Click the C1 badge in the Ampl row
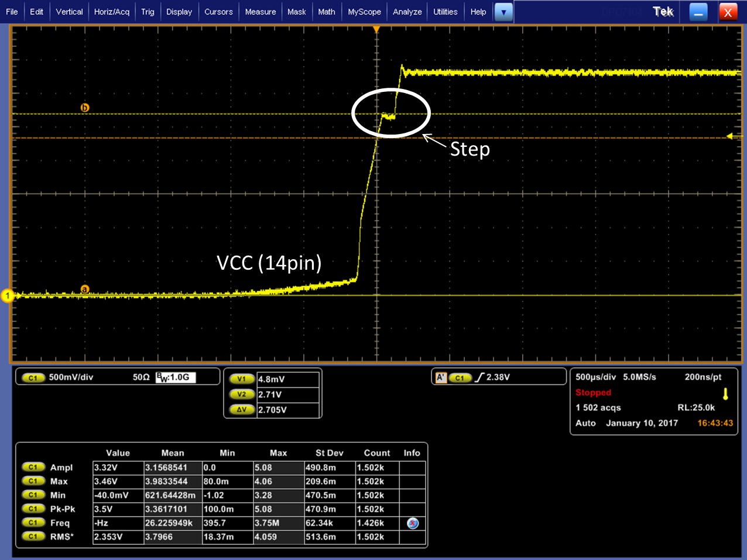Viewport: 747px width, 560px height. (33, 468)
